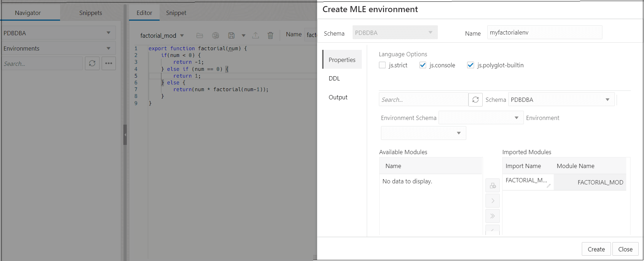
Task: Open the PDBDBA schema dropdown above Available Modules
Action: tap(561, 100)
